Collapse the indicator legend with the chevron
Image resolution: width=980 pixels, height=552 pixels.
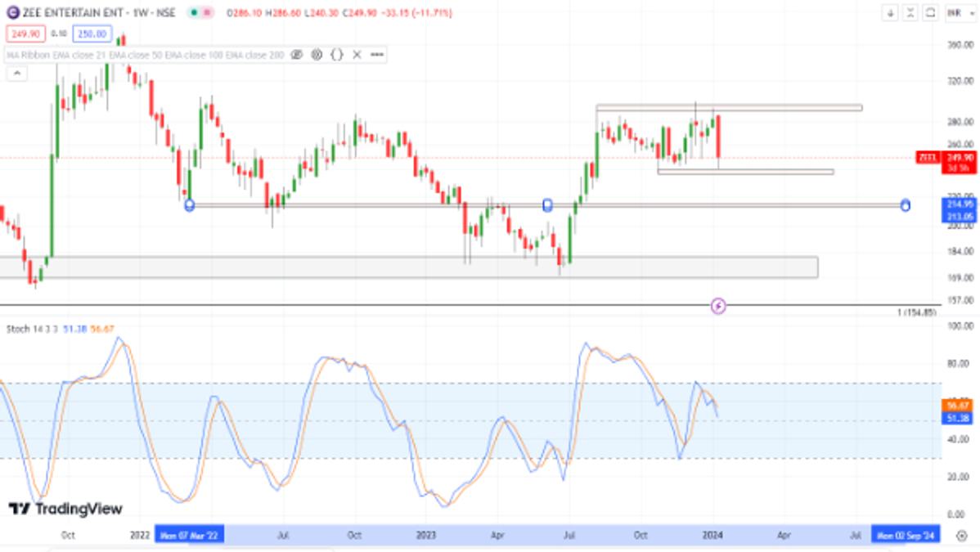click(17, 74)
